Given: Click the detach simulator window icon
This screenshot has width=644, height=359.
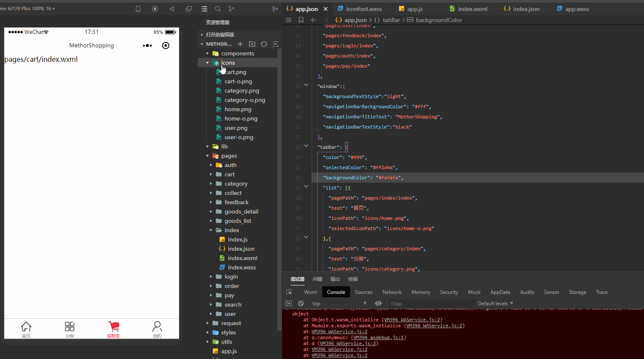Looking at the screenshot, I should [189, 8].
